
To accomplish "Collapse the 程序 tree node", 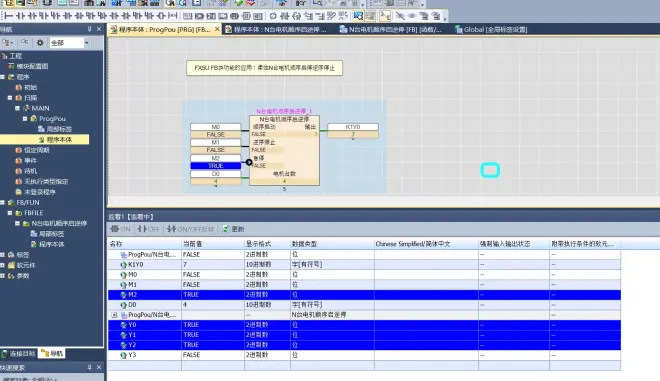I will (x=3, y=77).
